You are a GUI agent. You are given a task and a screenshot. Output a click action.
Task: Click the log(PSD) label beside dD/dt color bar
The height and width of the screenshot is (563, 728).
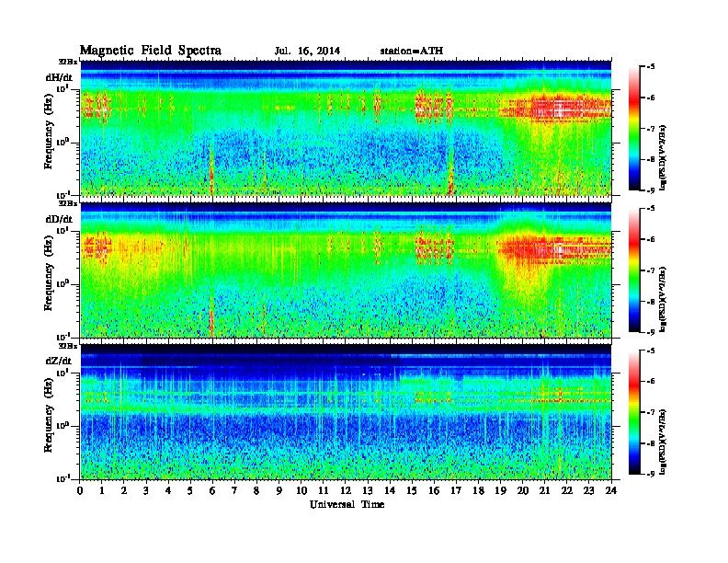(664, 299)
